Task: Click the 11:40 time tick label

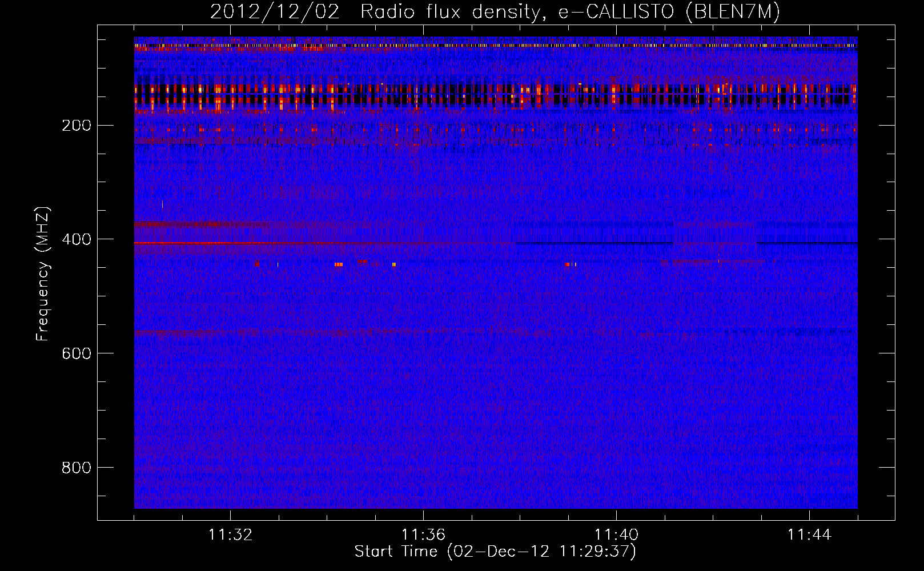Action: [x=616, y=535]
